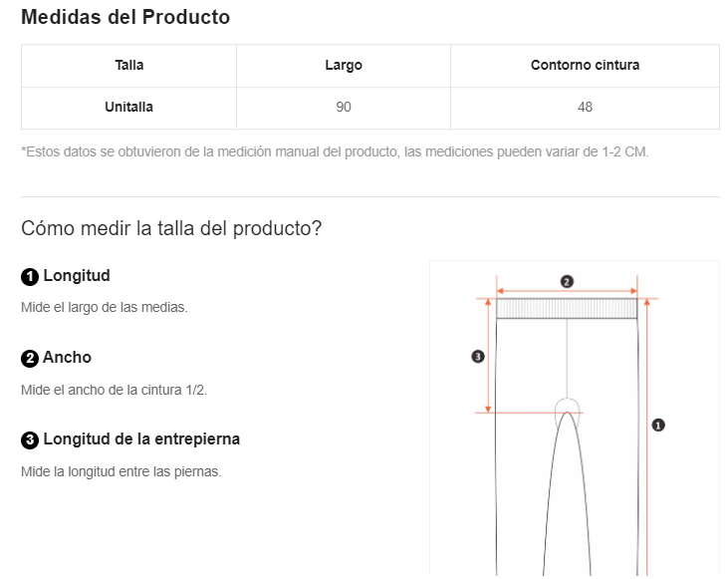
Task: Click the Largo value 90
Action: click(344, 108)
